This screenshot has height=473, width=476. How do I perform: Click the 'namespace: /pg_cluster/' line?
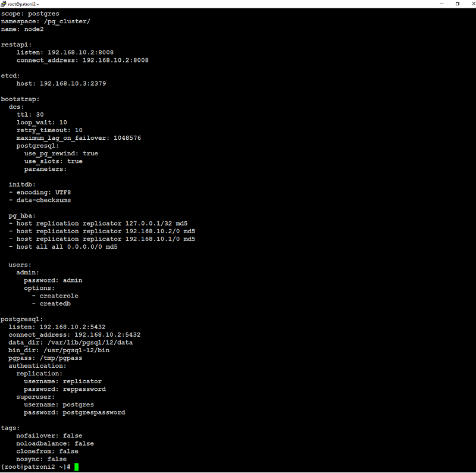coord(46,21)
